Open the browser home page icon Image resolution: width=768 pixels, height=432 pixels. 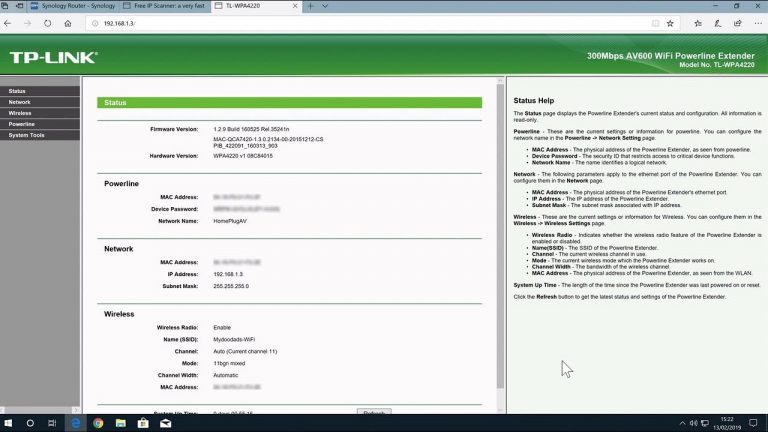(68, 23)
